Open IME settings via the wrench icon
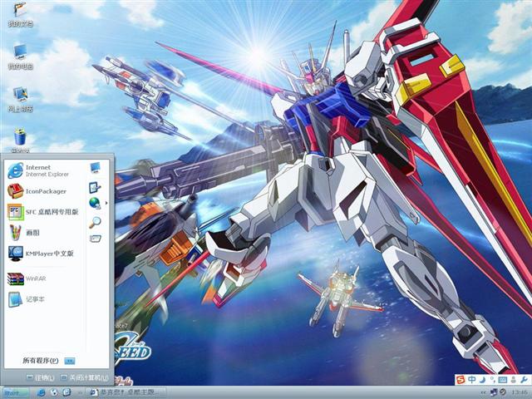The image size is (532, 399). tap(524, 379)
